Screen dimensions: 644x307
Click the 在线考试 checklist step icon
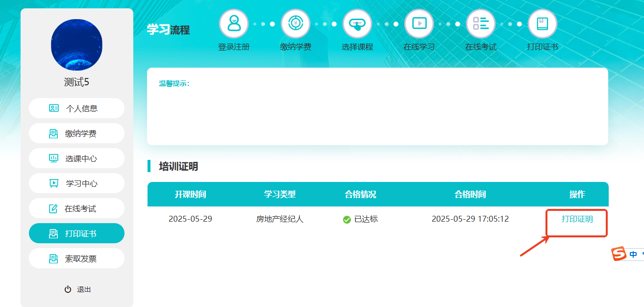481,24
